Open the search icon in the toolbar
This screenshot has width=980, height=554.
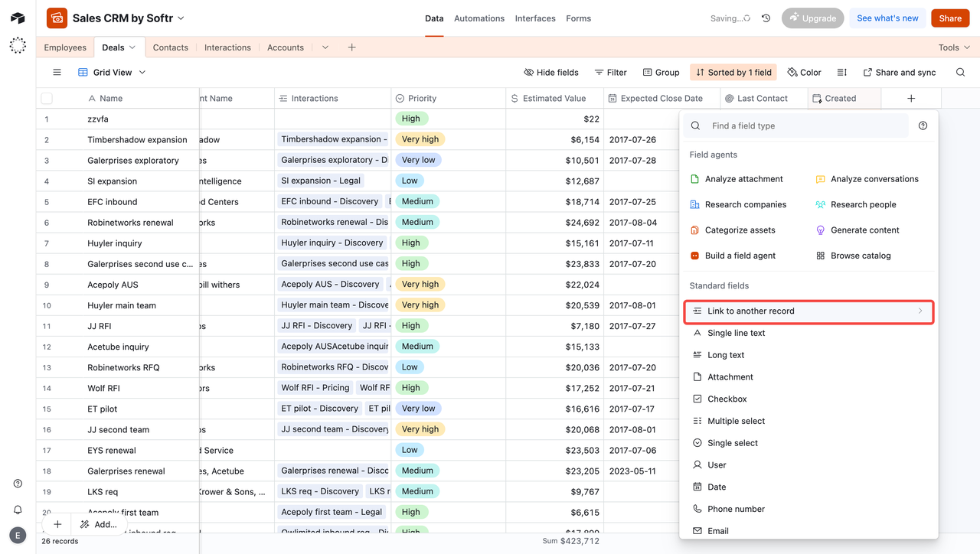pos(960,72)
